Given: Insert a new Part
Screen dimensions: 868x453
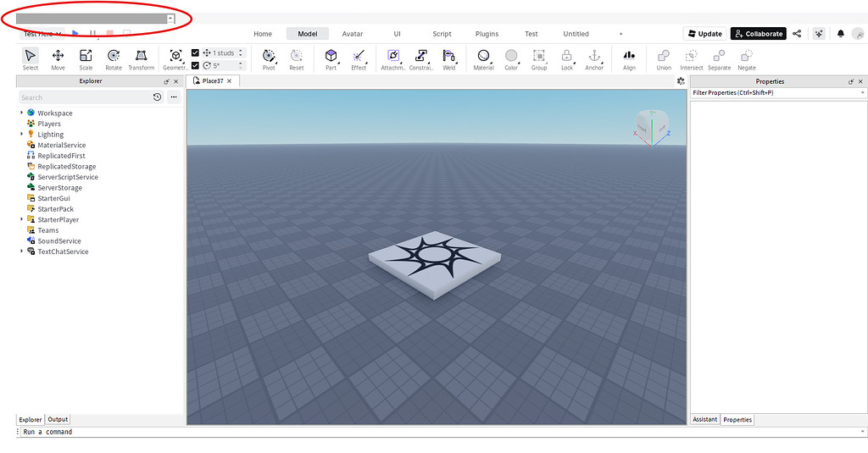Looking at the screenshot, I should coord(331,57).
